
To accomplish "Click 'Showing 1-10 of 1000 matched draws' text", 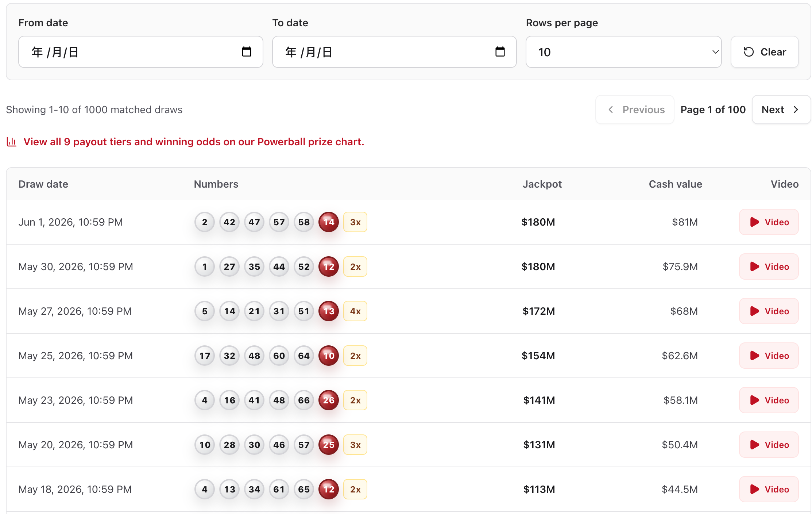I will point(94,110).
